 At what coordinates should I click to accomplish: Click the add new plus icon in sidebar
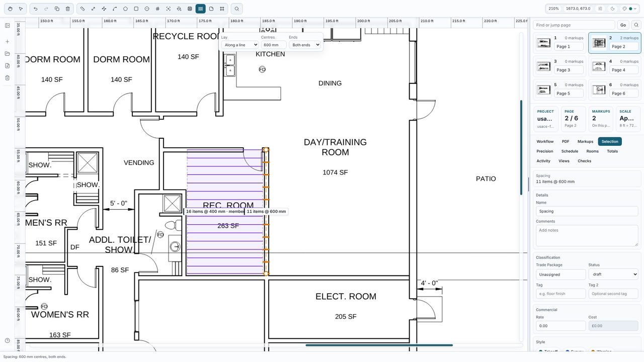pyautogui.click(x=8, y=42)
